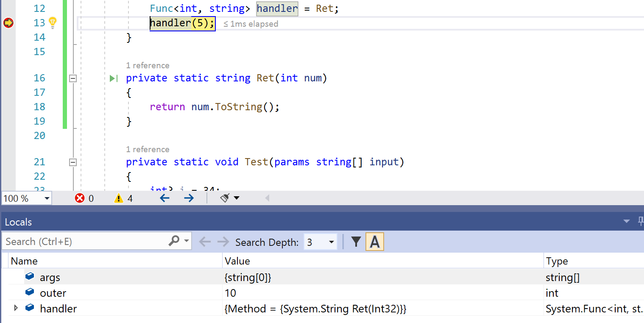This screenshot has width=644, height=323.
Task: Go to previous Locals search result
Action: click(205, 242)
